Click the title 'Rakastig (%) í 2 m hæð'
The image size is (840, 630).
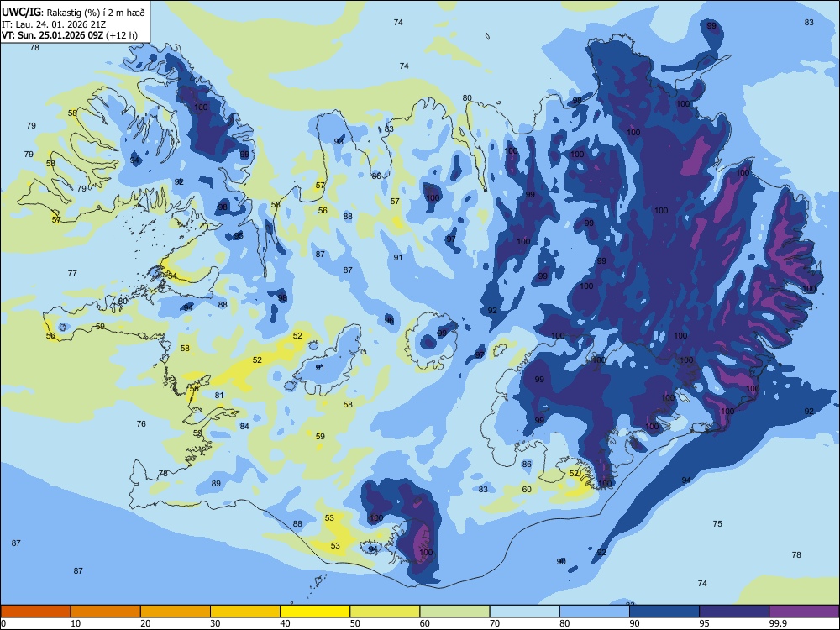(96, 12)
